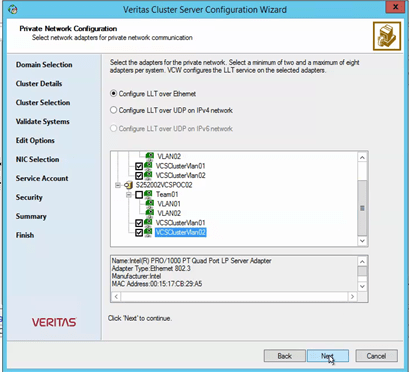Click the adapter icon of VLAN02 under S252002VCSPOC02
This screenshot has width=409, height=372.
(150, 213)
